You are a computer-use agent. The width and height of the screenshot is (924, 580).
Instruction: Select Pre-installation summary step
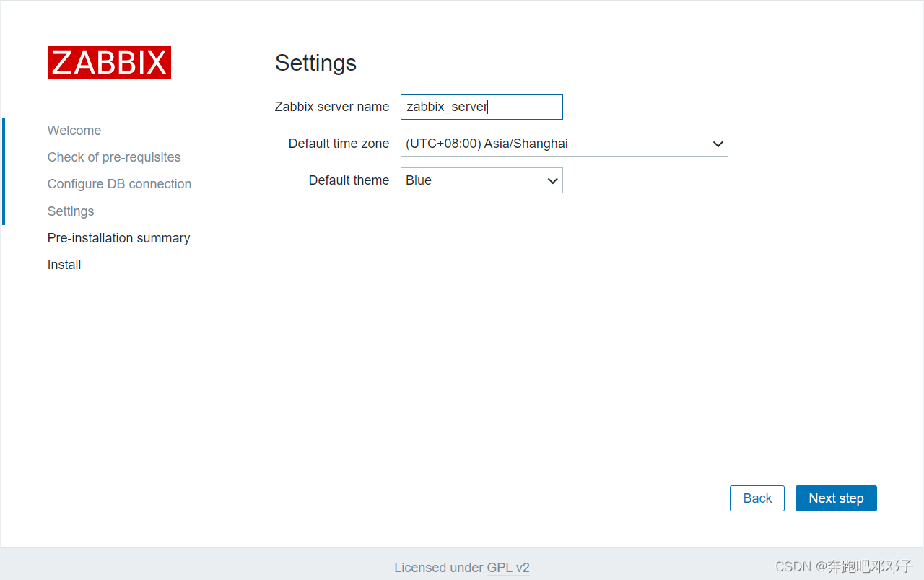pyautogui.click(x=119, y=238)
